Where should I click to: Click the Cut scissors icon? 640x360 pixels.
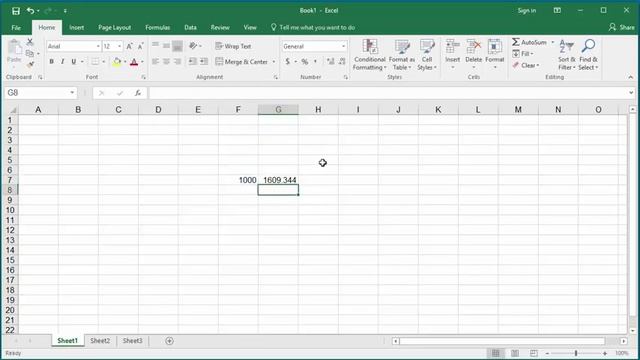(x=30, y=42)
